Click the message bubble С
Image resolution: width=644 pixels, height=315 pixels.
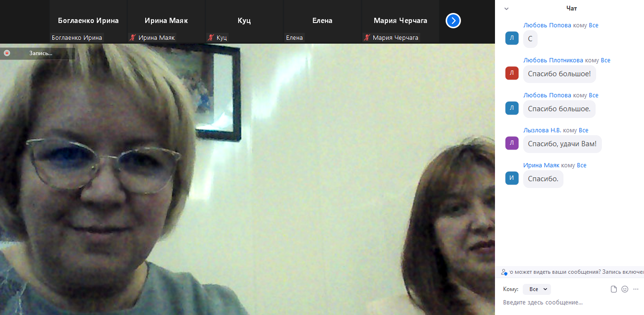pos(530,39)
